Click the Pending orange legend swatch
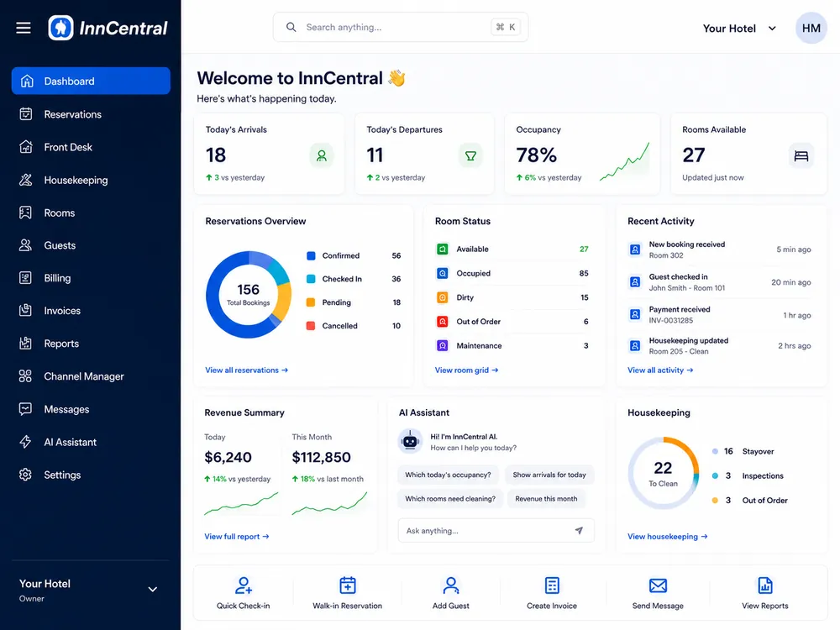Image resolution: width=840 pixels, height=630 pixels. [311, 302]
